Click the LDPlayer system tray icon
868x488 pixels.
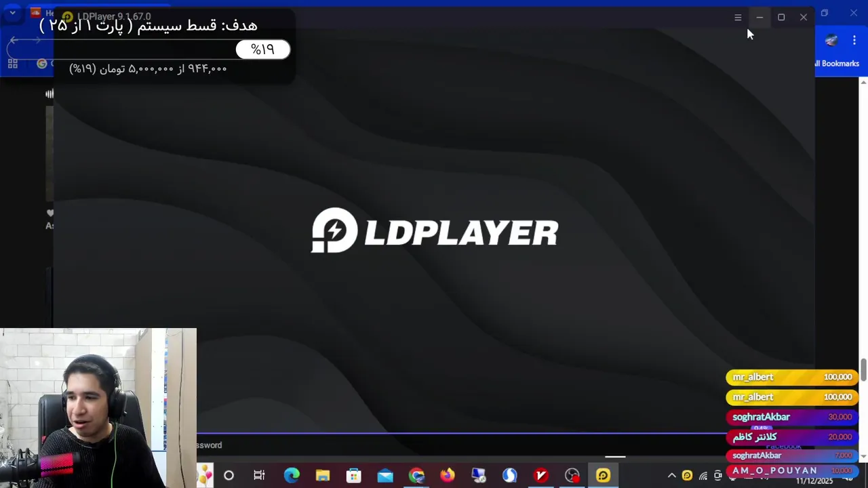point(687,476)
